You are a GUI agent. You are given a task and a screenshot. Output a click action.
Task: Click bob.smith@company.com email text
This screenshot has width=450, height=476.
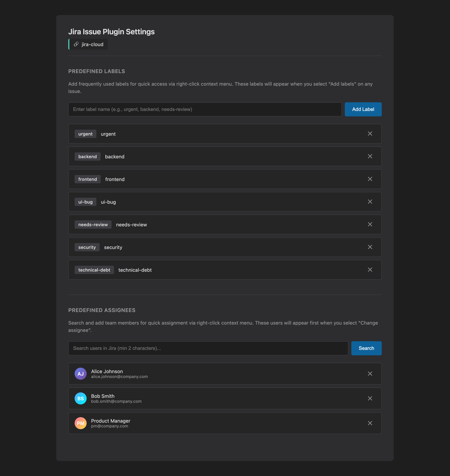tap(116, 401)
